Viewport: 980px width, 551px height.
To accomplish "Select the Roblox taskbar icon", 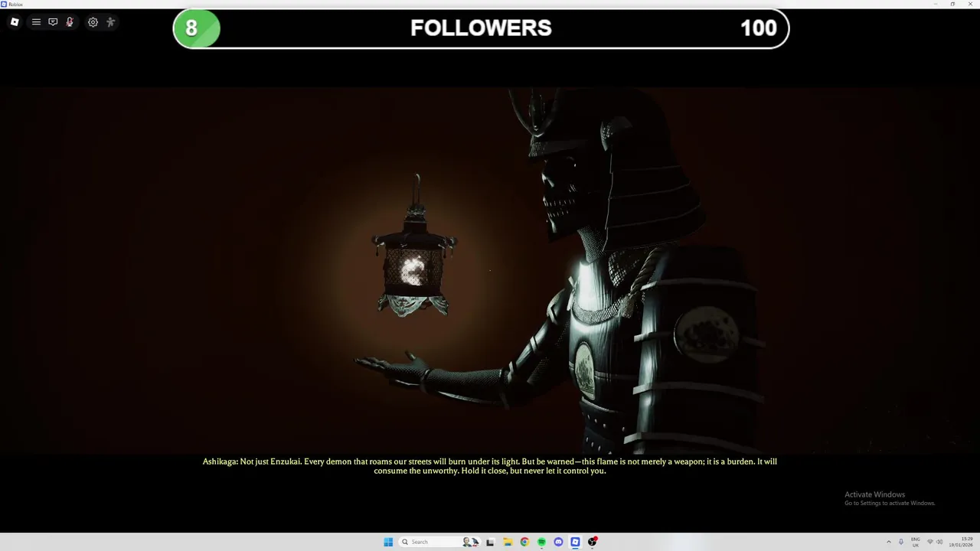I will tap(575, 542).
